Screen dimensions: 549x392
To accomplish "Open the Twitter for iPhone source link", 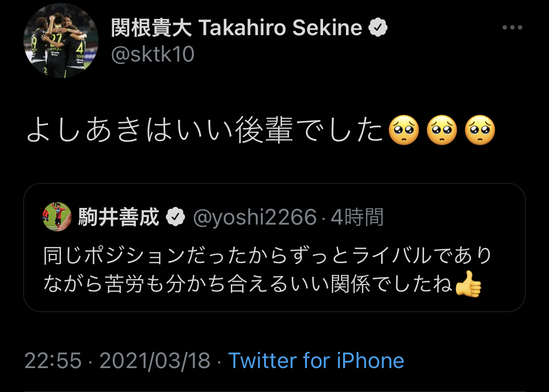I will [x=316, y=361].
